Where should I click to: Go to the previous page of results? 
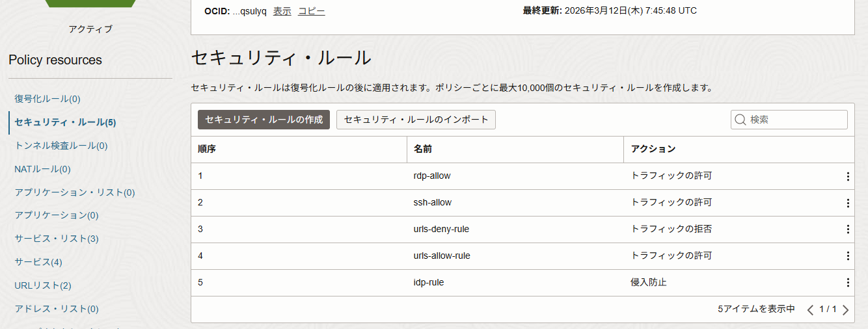click(810, 310)
